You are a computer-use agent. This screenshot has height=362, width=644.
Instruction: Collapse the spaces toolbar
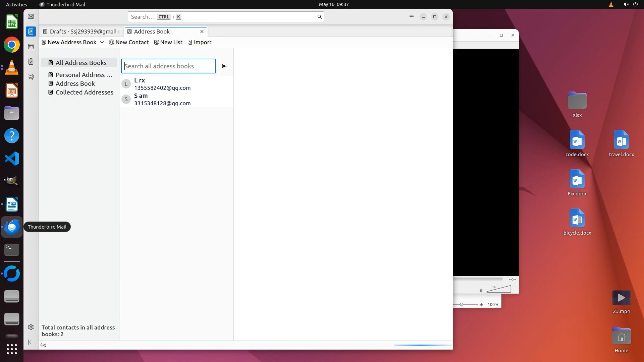click(x=31, y=342)
